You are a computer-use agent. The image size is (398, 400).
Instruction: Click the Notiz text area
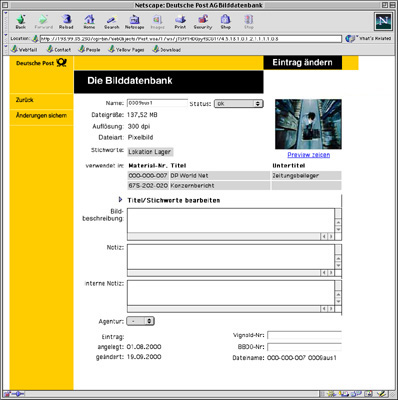231,257
